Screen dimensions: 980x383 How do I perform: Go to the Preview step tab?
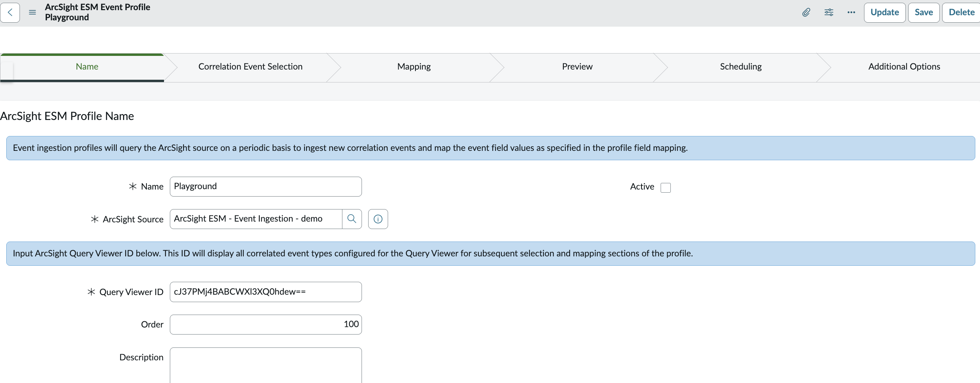[x=577, y=67]
